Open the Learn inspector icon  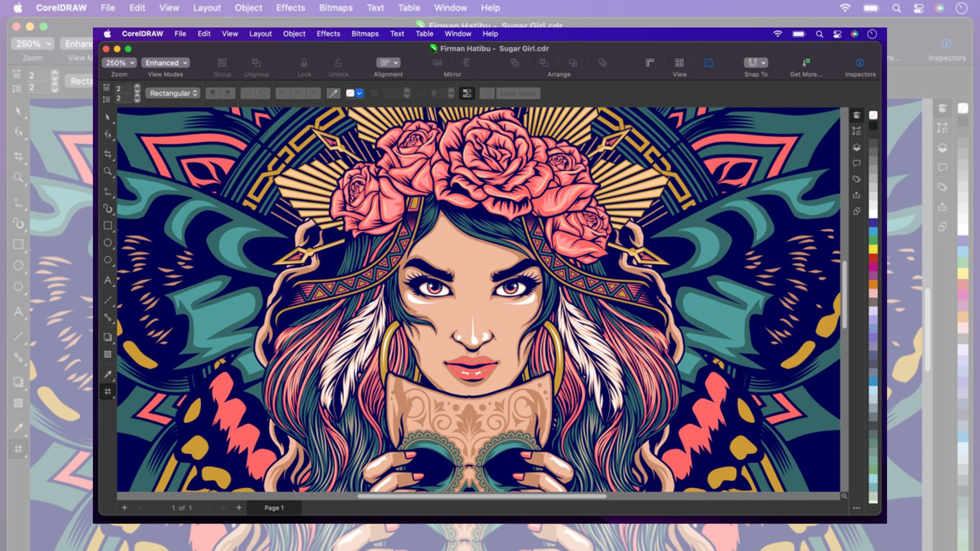tap(856, 115)
